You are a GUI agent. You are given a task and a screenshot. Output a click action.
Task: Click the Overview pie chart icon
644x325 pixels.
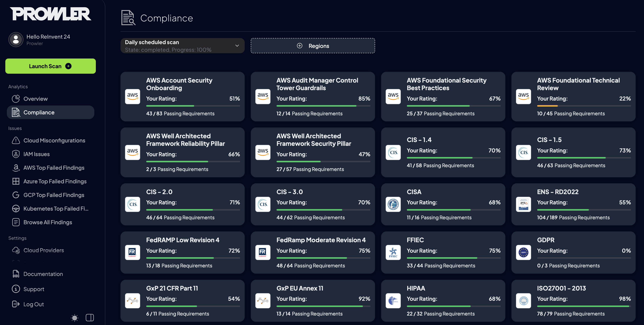click(16, 99)
